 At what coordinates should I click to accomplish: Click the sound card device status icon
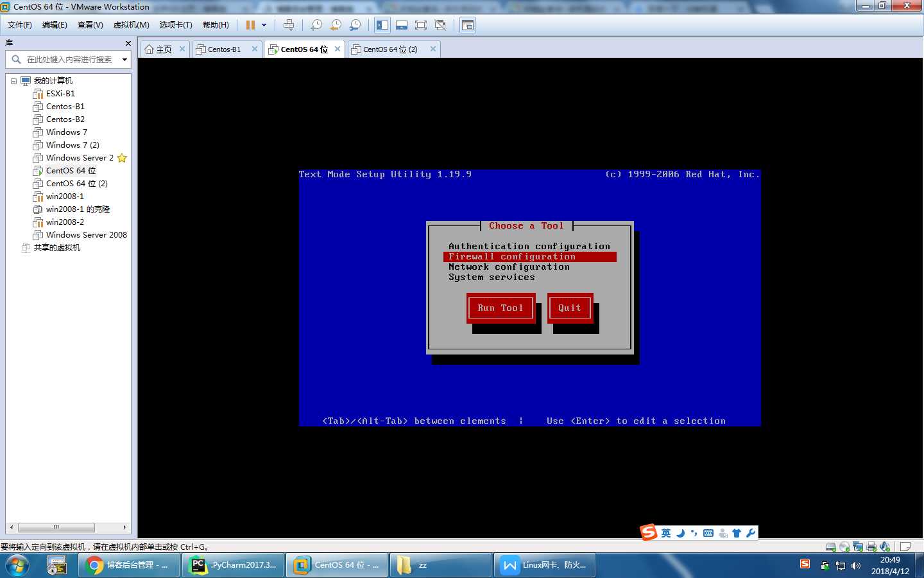point(885,547)
